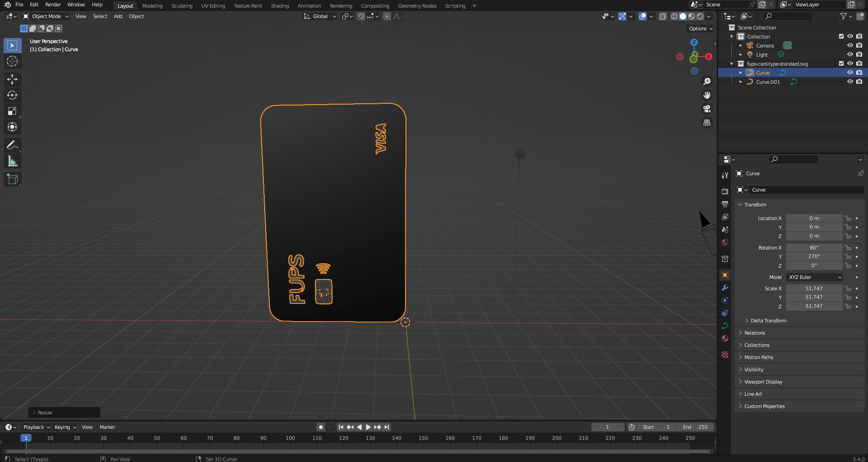The height and width of the screenshot is (462, 868).
Task: Open the XYZ Euler rotation mode dropdown
Action: point(814,277)
